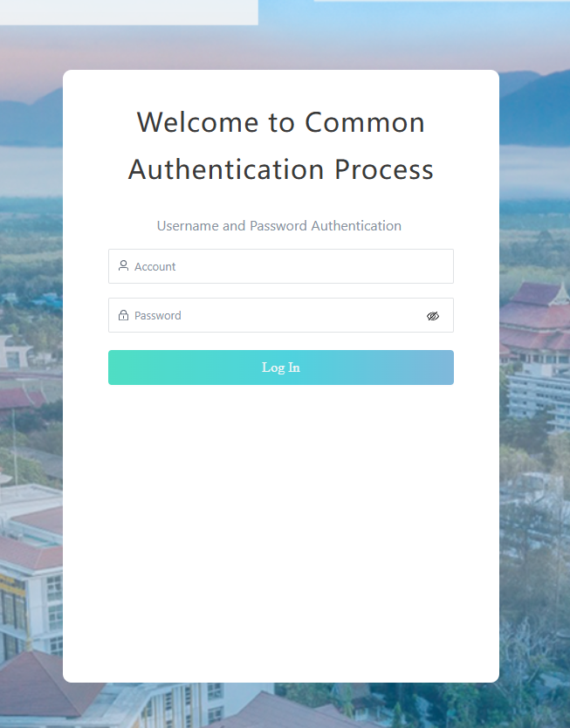570x728 pixels.
Task: Click the "Password" placeholder text
Action: (x=158, y=316)
